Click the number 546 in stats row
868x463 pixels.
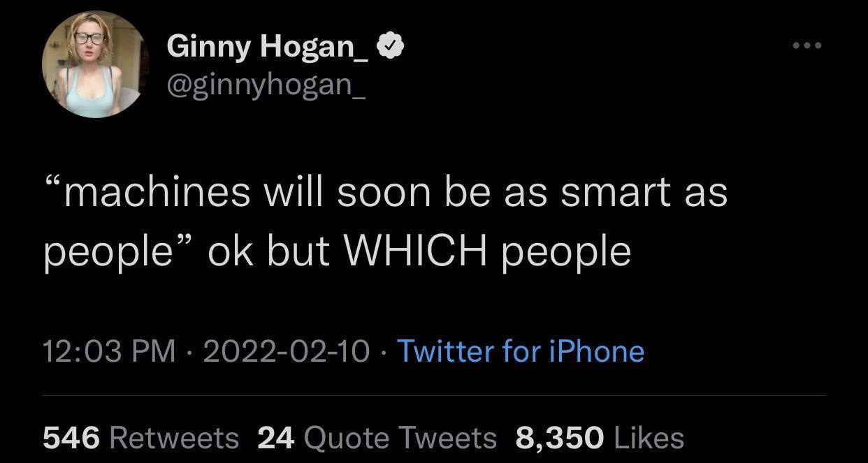point(71,438)
